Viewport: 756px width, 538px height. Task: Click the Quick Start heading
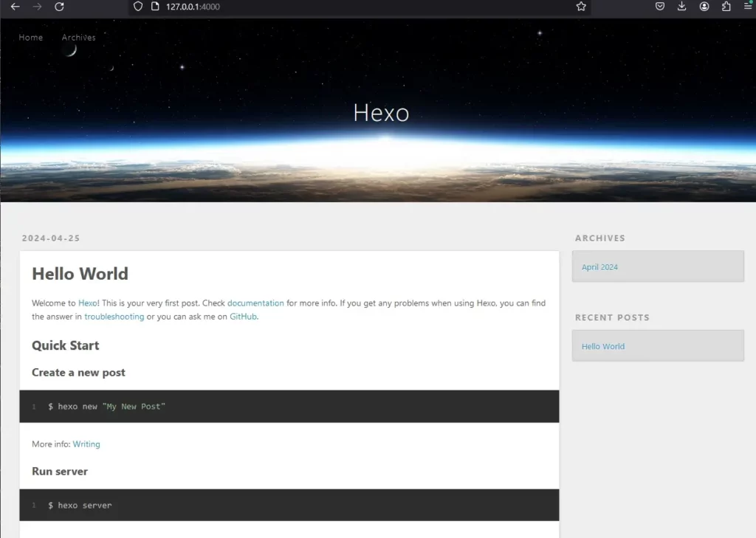(x=66, y=345)
